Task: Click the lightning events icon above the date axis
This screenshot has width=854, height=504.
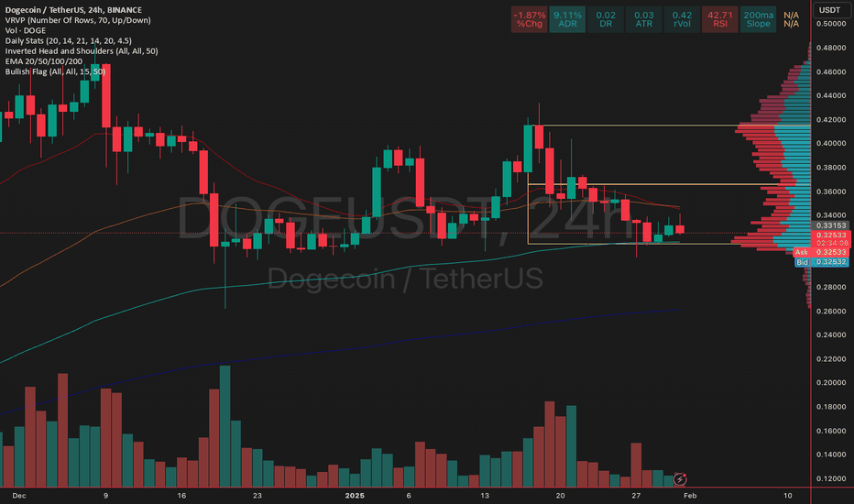Action: 679,479
